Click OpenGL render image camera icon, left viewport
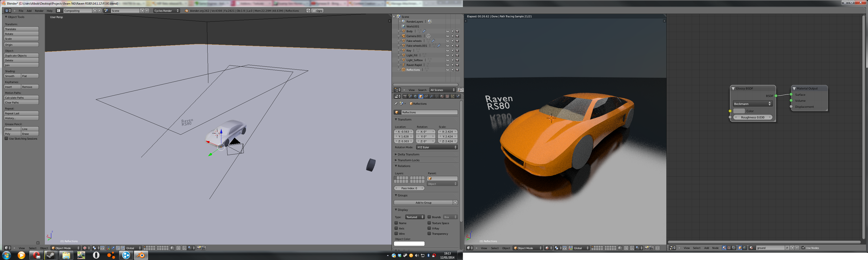This screenshot has width=868, height=260. click(199, 248)
